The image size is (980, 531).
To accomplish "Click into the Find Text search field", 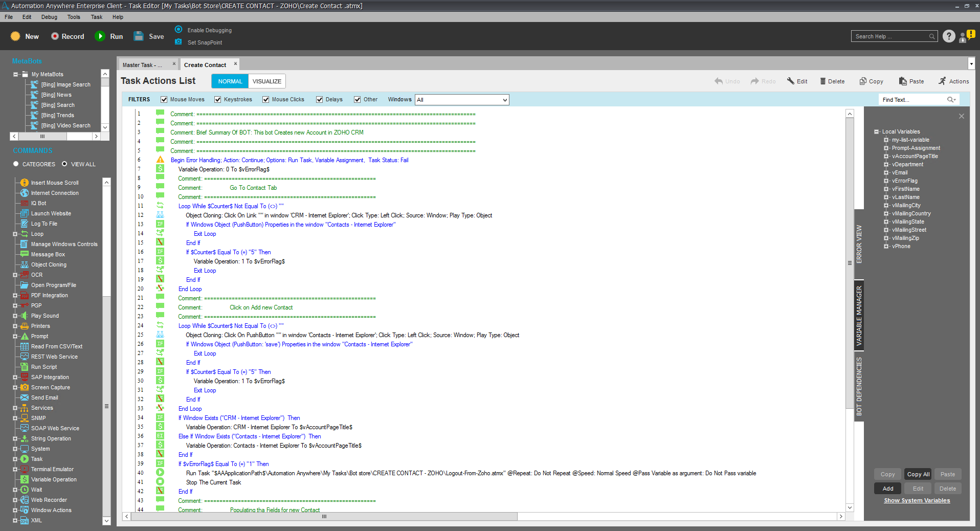I will (x=913, y=100).
